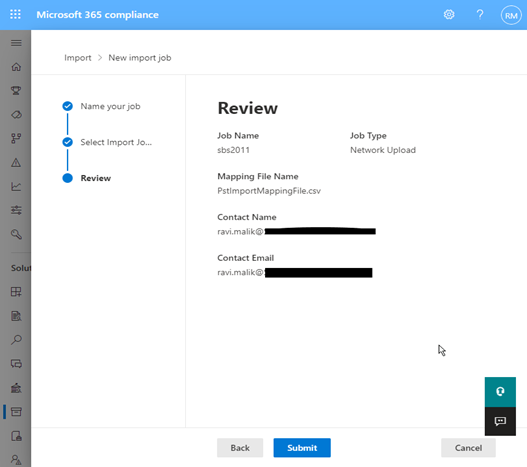
Task: Open the app launcher waffle icon
Action: [x=15, y=14]
